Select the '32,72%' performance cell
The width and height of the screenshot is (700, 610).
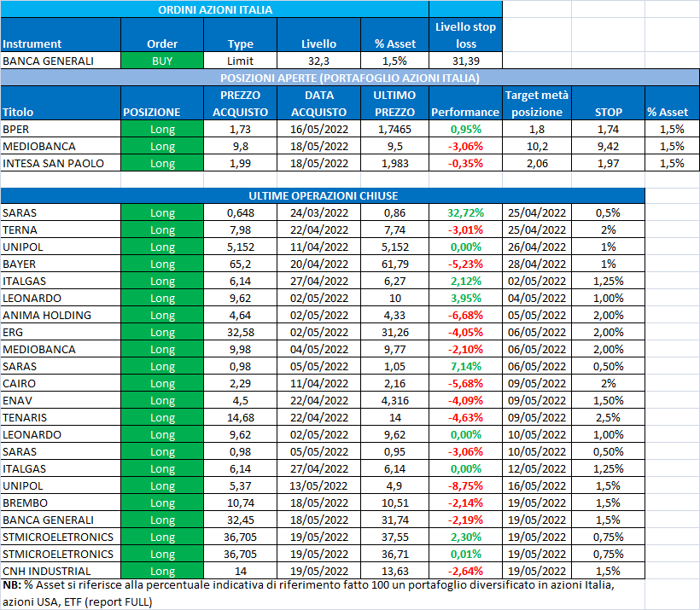pos(465,212)
